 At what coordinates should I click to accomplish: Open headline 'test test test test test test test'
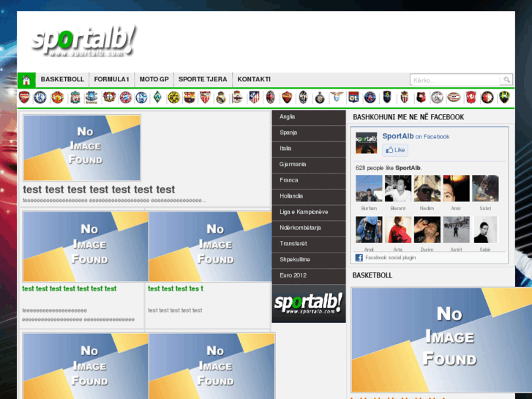99,190
